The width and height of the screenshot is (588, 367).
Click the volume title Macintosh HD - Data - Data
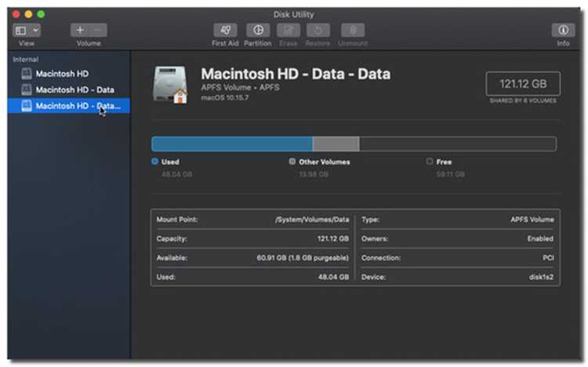click(x=296, y=74)
